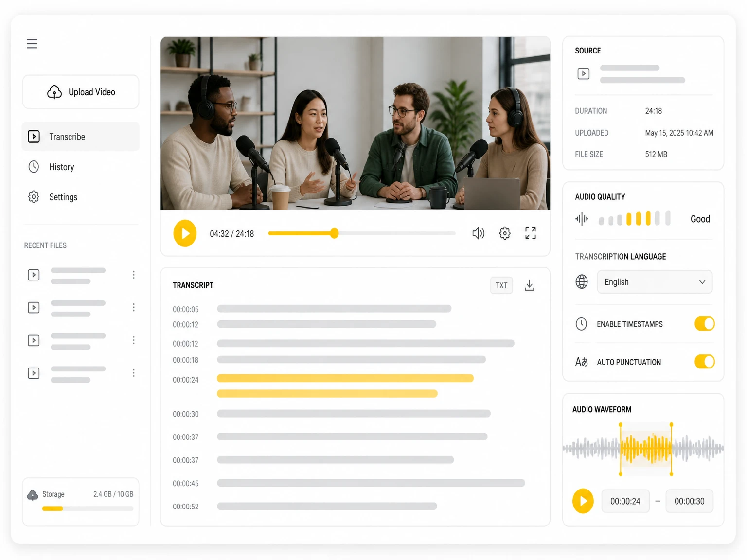
Task: Click the video progress slider handle
Action: point(334,233)
